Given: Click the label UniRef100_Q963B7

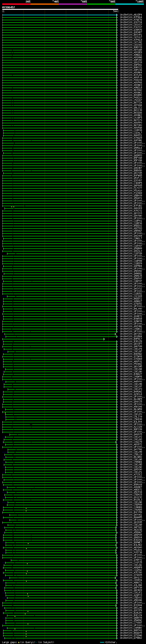Looking at the screenshot, I should pos(131,168).
